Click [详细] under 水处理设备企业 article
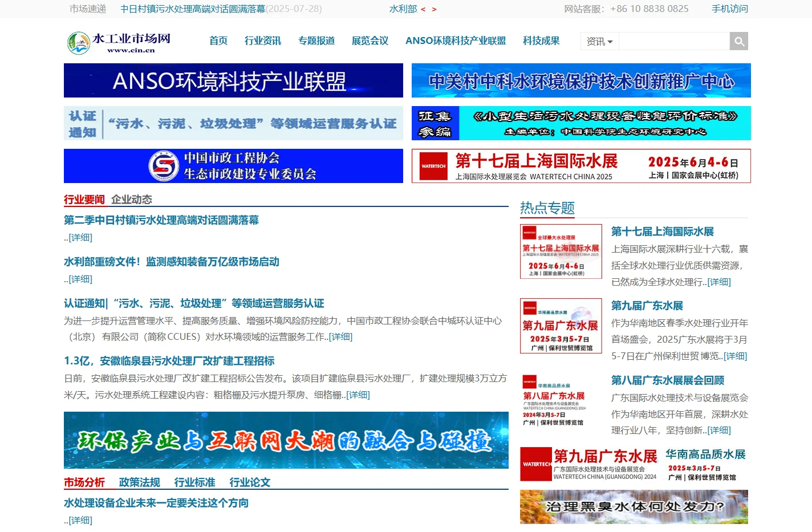 pos(80,521)
